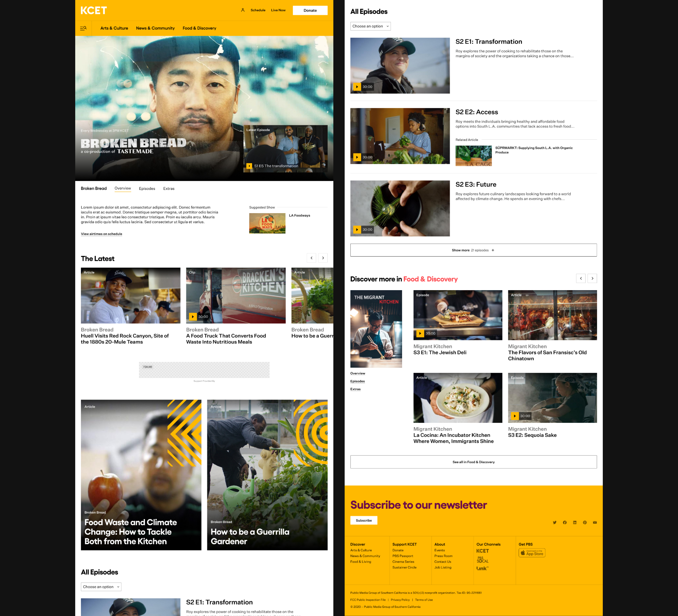This screenshot has width=678, height=616.
Task: Open the SÜPRMARKT related article thumbnail
Action: pos(474,156)
